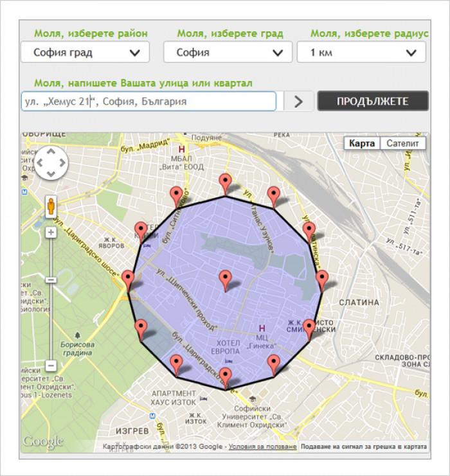The height and width of the screenshot is (476, 450).
Task: Click the rightmost red marker on the polygon
Action: point(322,279)
